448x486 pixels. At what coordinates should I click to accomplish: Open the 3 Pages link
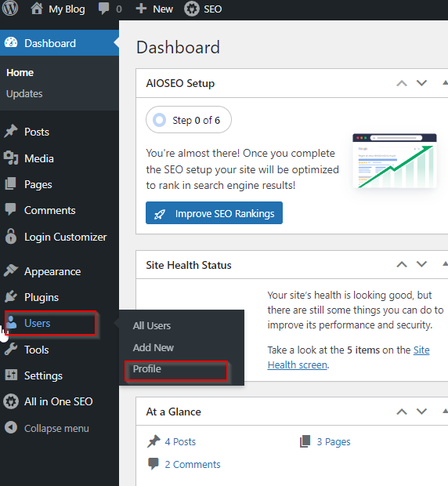(334, 442)
